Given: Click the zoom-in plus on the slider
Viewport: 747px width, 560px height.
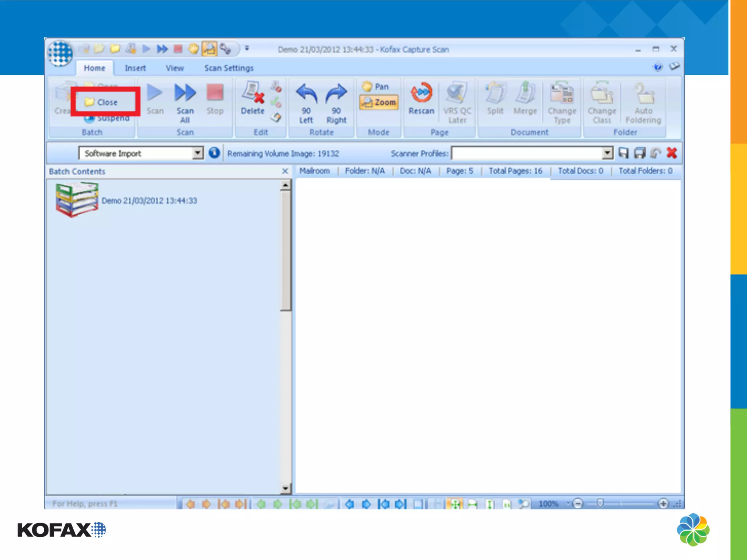Looking at the screenshot, I should 663,503.
